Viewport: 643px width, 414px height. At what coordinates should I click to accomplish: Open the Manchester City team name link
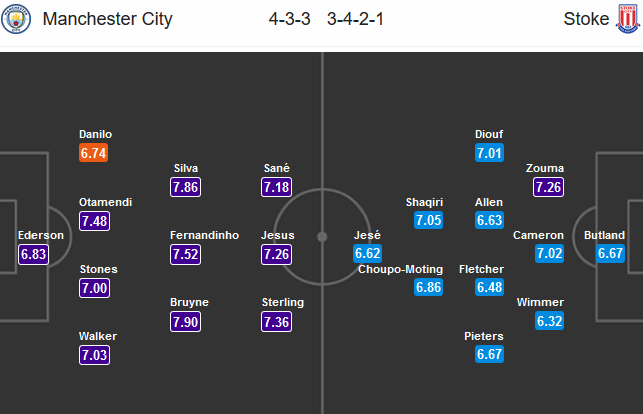click(107, 19)
